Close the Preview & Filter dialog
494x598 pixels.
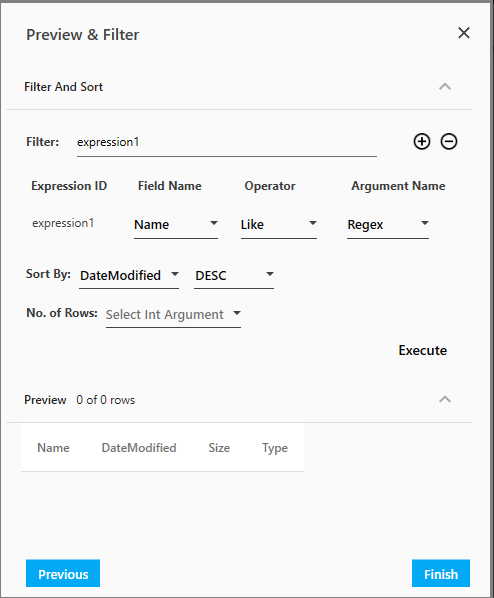464,33
